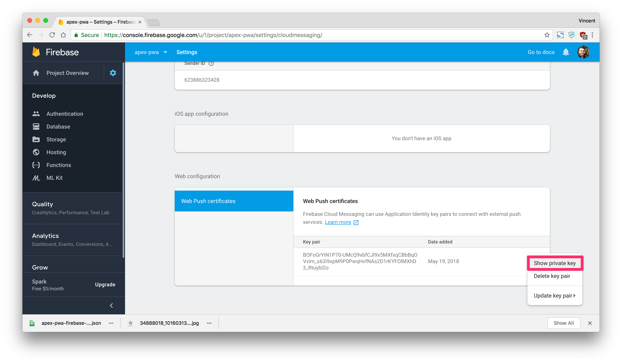Click the Learn more link
The width and height of the screenshot is (622, 364).
tap(338, 222)
